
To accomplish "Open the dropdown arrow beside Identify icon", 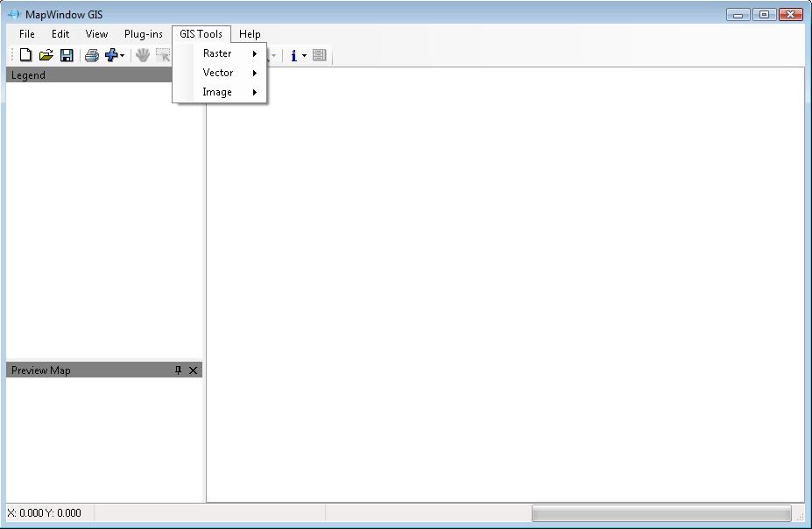I will click(x=305, y=56).
